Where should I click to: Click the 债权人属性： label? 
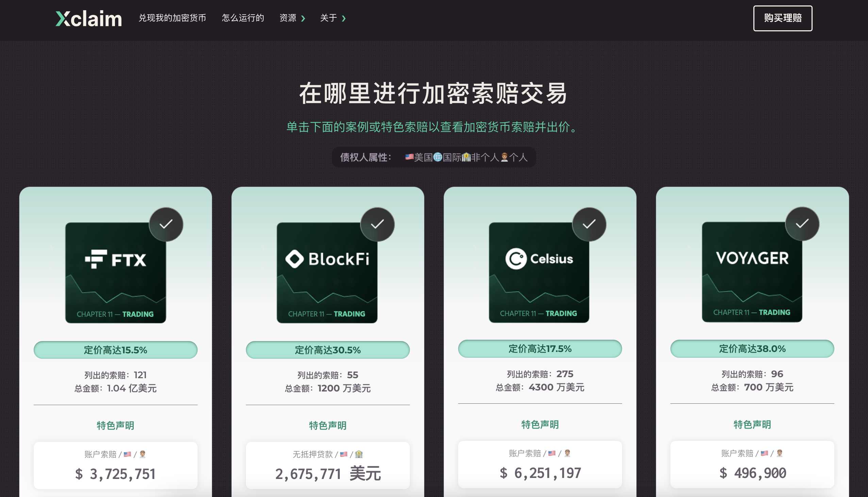point(366,157)
